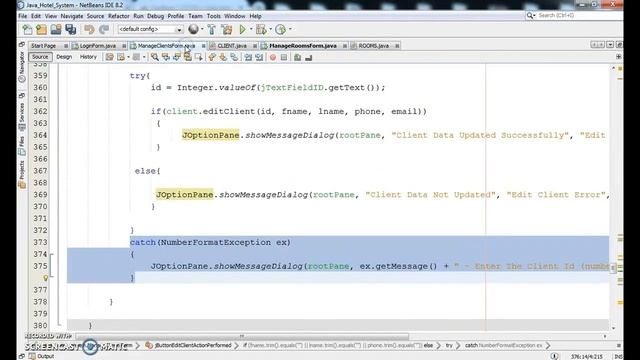This screenshot has width=640, height=360.
Task: Click the Save All toolbar icon
Action: [x=71, y=29]
